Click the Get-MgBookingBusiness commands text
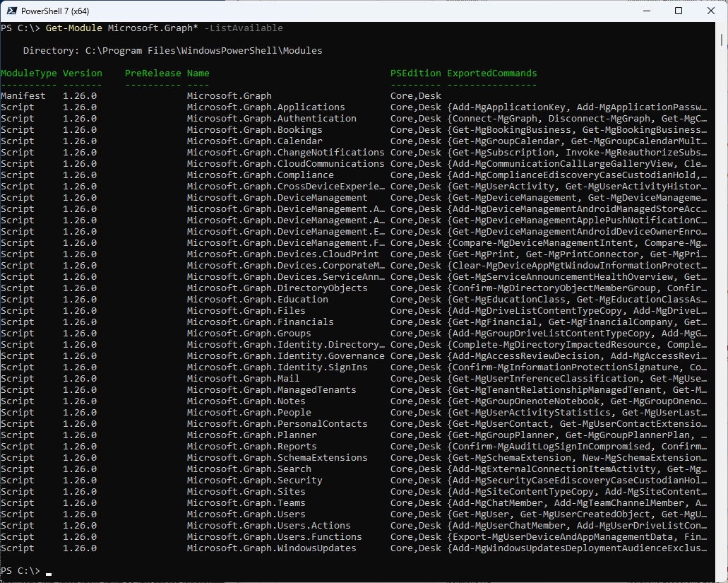The width and height of the screenshot is (728, 583). (x=577, y=129)
